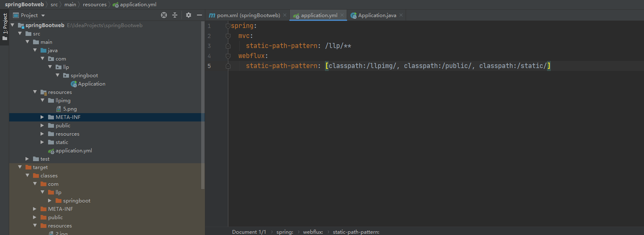Collapse the main folder arrow
Viewport: 644px width, 235px height.
(28, 42)
